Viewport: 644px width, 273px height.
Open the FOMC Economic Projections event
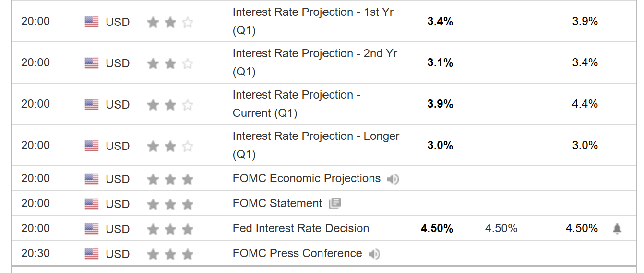306,179
